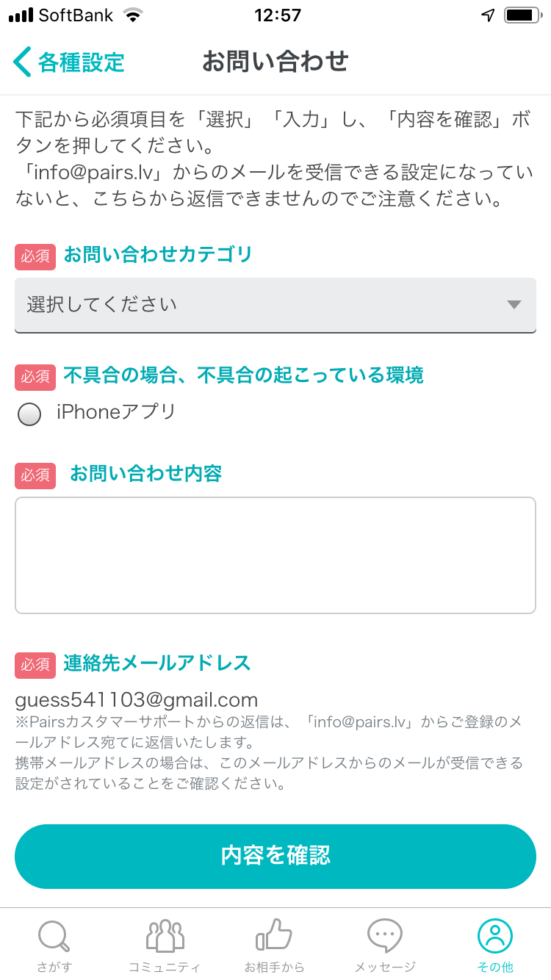Tap the location arrow status icon
The image size is (551, 980).
488,15
